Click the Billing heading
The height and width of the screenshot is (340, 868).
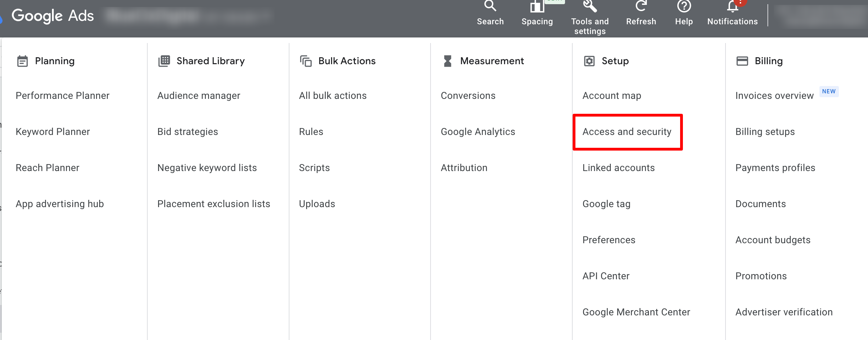click(769, 61)
